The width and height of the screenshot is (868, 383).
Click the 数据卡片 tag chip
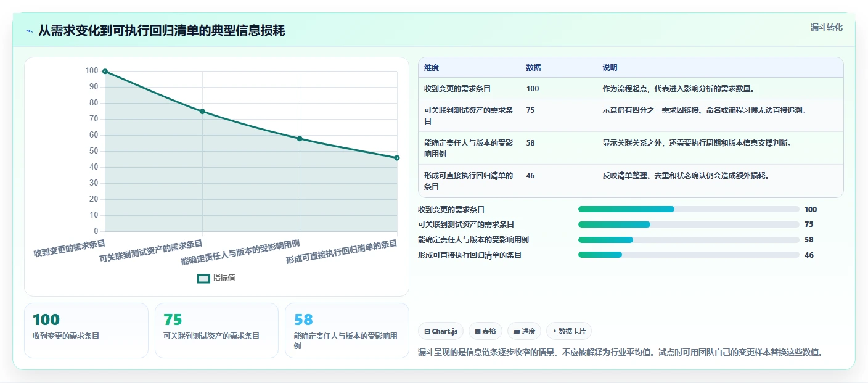coord(569,331)
